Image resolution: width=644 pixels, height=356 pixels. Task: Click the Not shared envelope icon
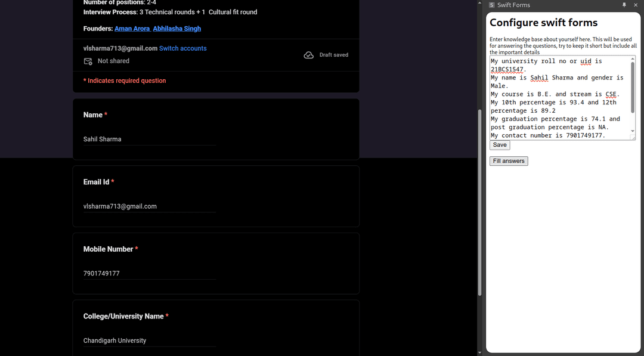coord(88,61)
